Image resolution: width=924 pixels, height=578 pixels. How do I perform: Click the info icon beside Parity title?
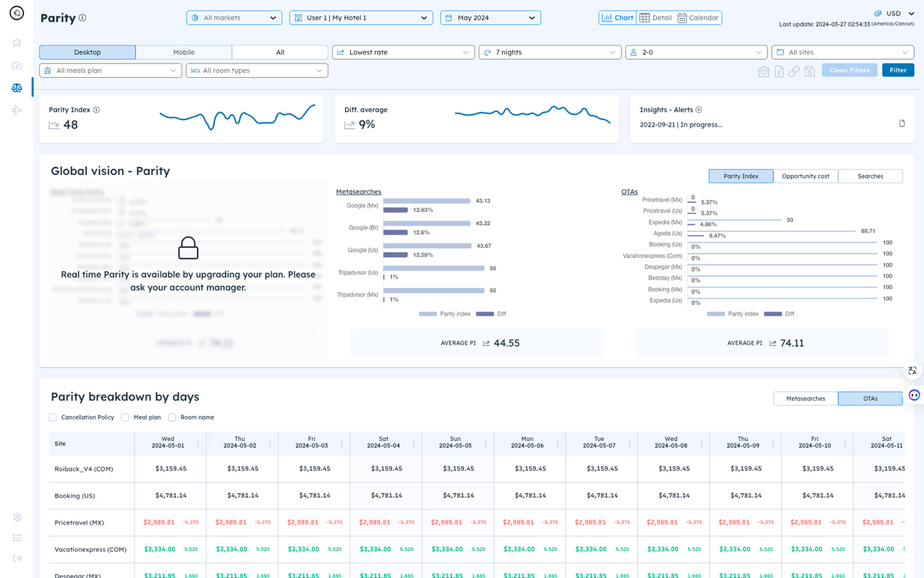[83, 18]
